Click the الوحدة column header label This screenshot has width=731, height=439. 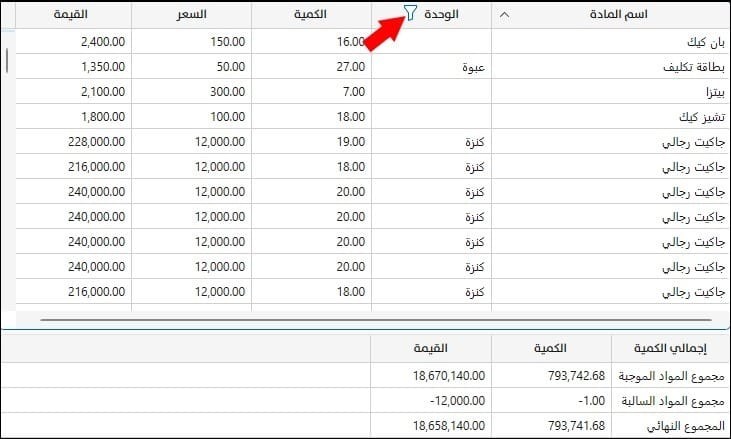441,15
